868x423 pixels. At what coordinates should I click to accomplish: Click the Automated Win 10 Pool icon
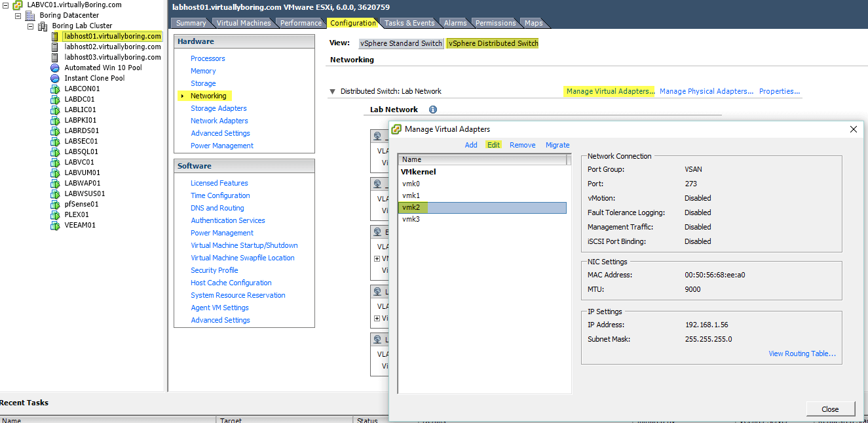55,68
